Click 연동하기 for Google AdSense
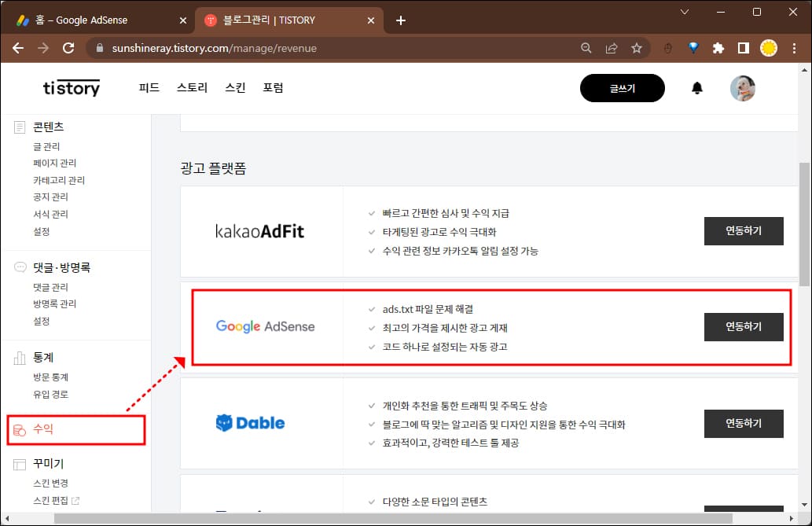Image resolution: width=812 pixels, height=526 pixels. pyautogui.click(x=744, y=326)
